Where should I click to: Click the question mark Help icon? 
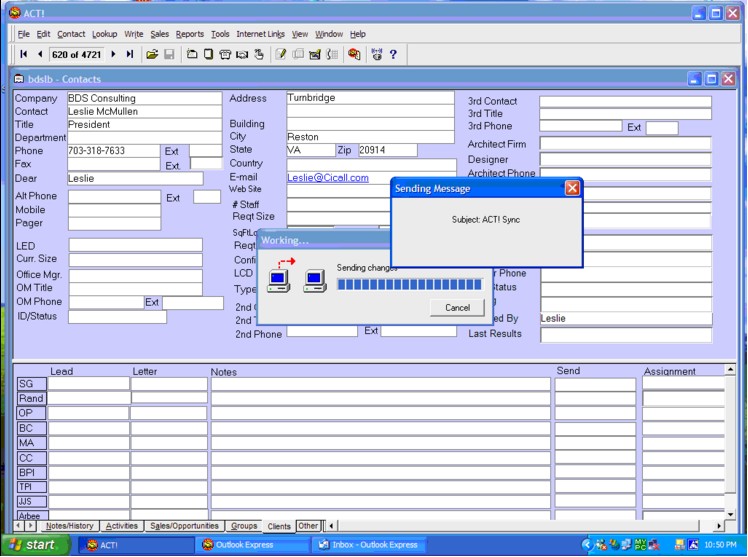coord(393,54)
